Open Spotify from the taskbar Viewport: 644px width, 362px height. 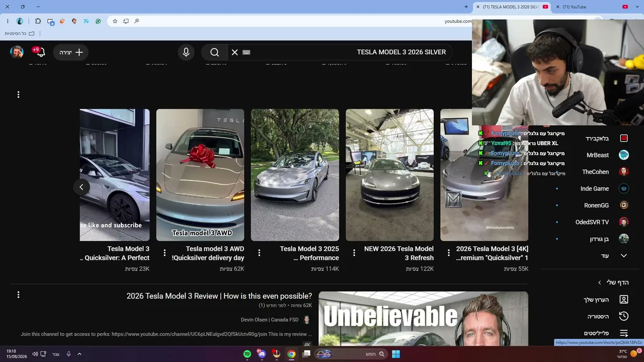pos(247,354)
